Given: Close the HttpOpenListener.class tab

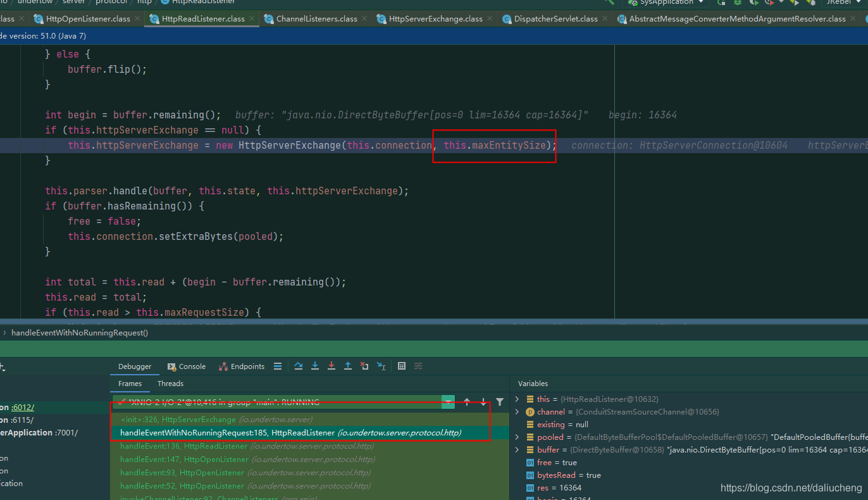Looking at the screenshot, I should [137, 19].
